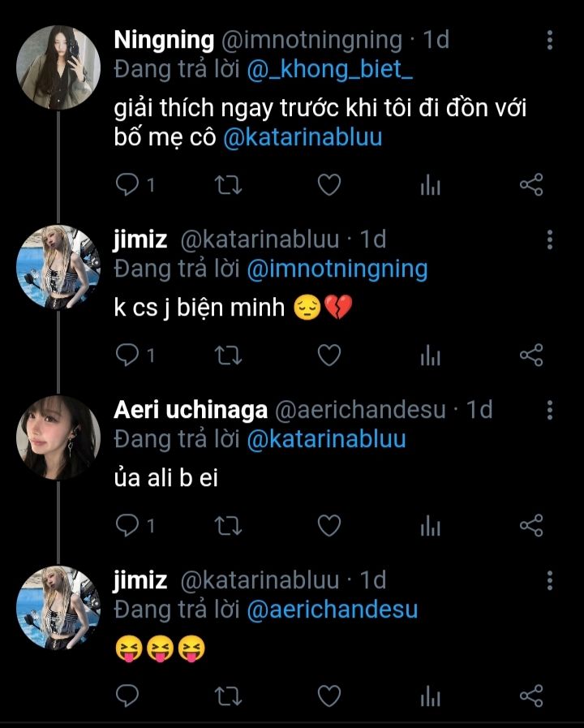Image resolution: width=584 pixels, height=728 pixels.
Task: Open the @aerichandesu reply-to link
Action: coord(331,610)
